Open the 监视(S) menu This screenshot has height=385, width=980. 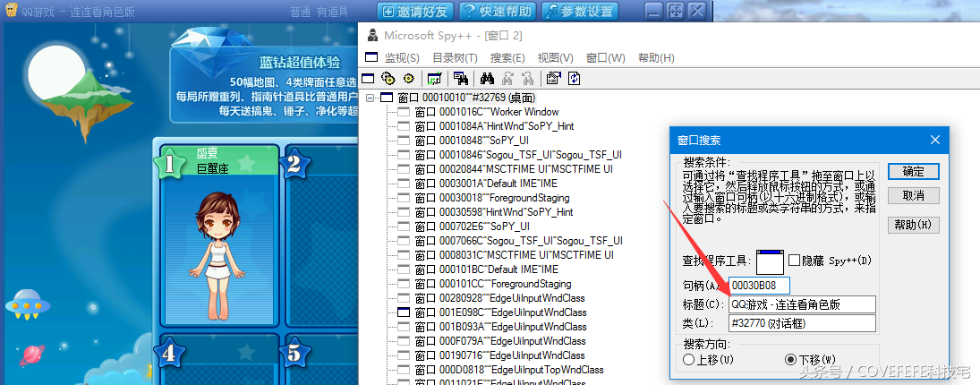(402, 58)
